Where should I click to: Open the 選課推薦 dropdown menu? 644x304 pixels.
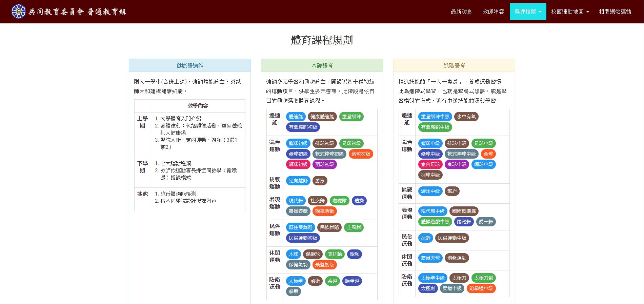[x=528, y=12]
